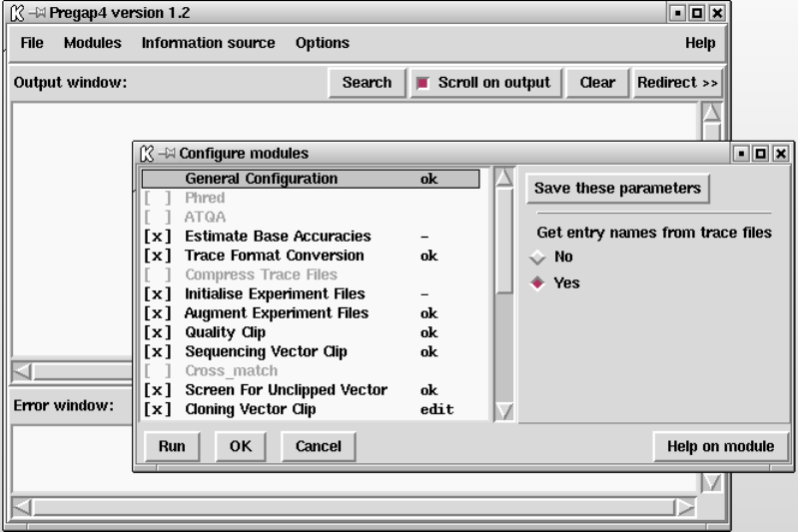Uncheck the Quality Clip module
Viewport: 798px width, 532px height.
[157, 332]
